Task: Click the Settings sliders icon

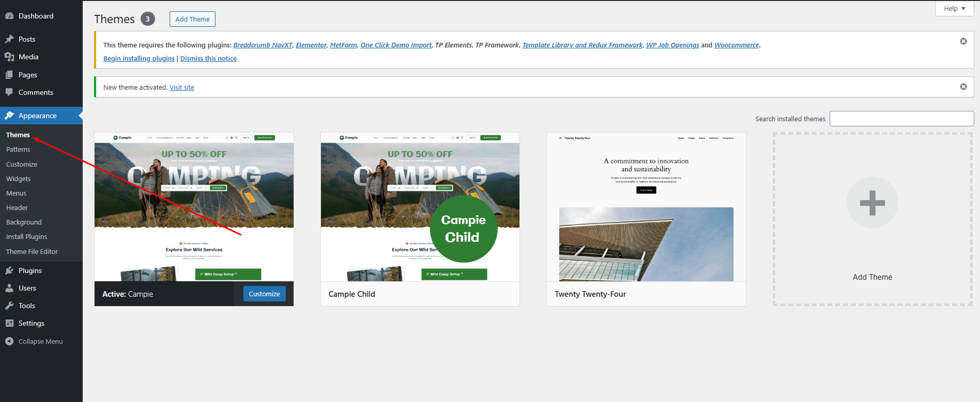Action: [x=9, y=323]
